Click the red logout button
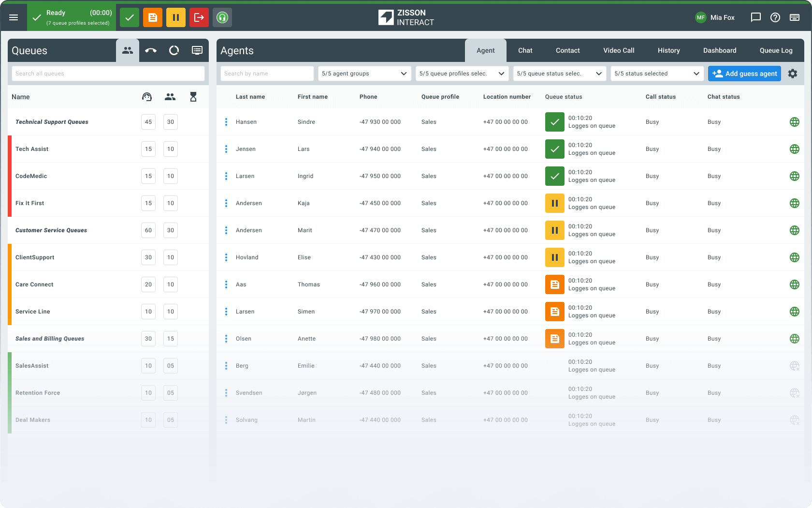812x508 pixels. point(199,17)
